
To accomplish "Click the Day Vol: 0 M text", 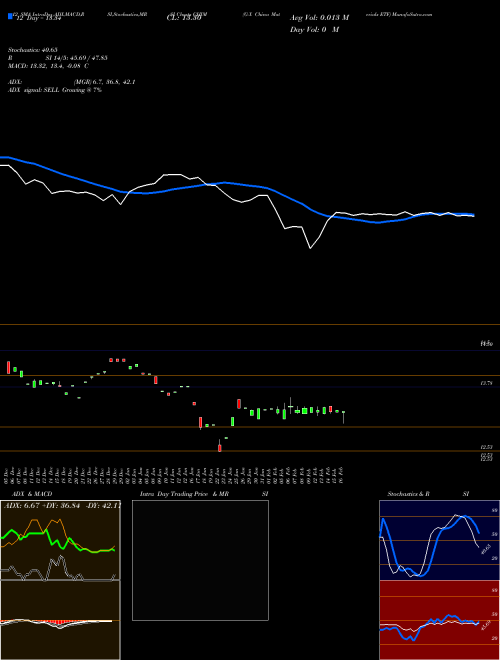I will coord(314,30).
